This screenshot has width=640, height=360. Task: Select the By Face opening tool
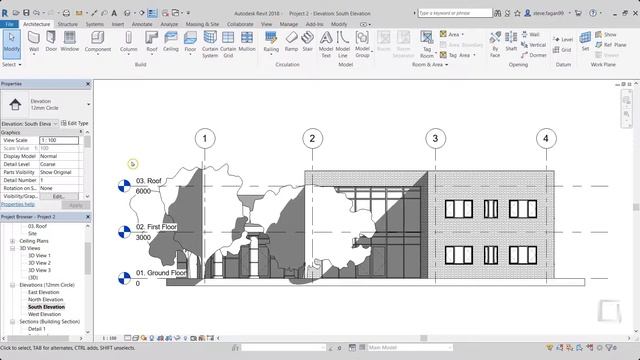coord(495,44)
